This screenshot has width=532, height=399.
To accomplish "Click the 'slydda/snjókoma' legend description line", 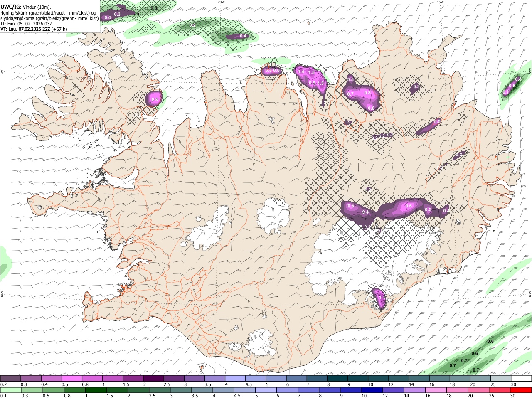I will 49,18.
